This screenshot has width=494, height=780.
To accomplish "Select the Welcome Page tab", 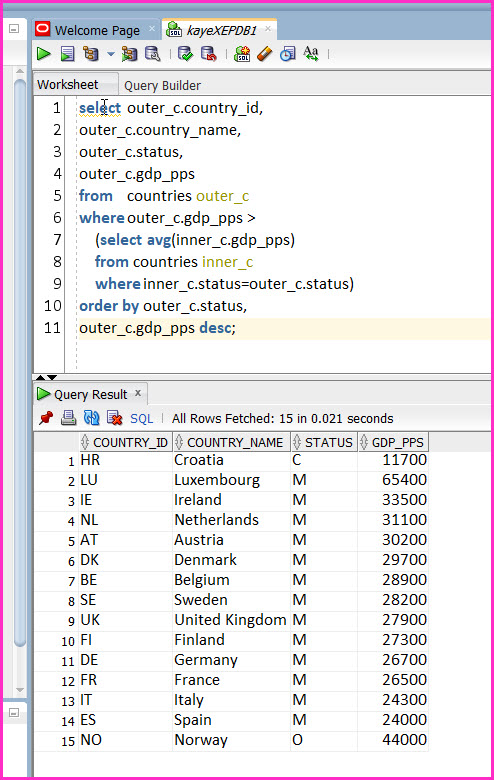I will click(x=97, y=30).
